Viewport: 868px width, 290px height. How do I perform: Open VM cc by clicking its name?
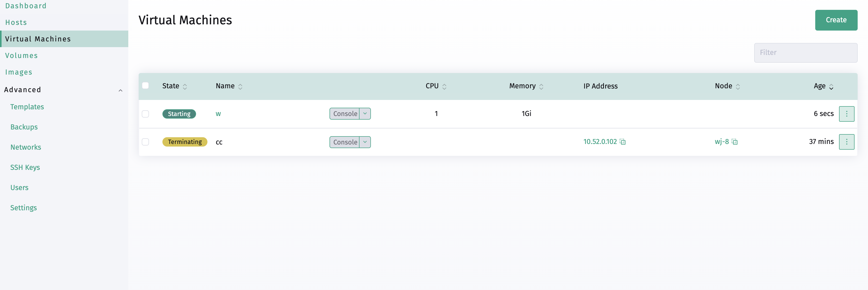[219, 142]
